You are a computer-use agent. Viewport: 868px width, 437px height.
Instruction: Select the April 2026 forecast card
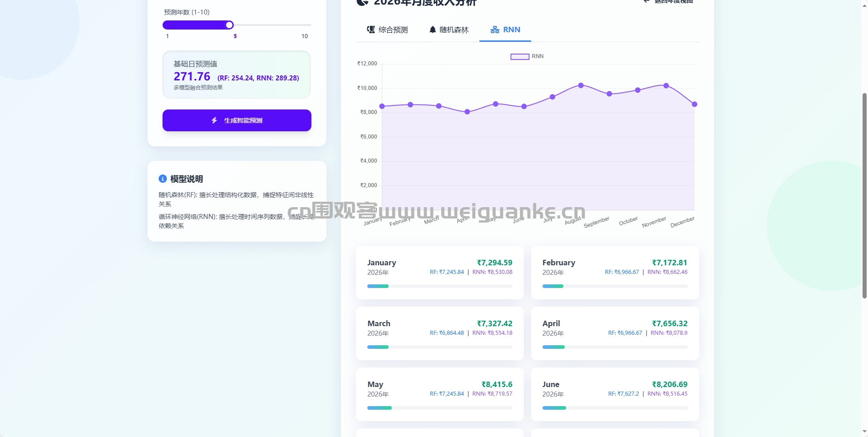[615, 333]
